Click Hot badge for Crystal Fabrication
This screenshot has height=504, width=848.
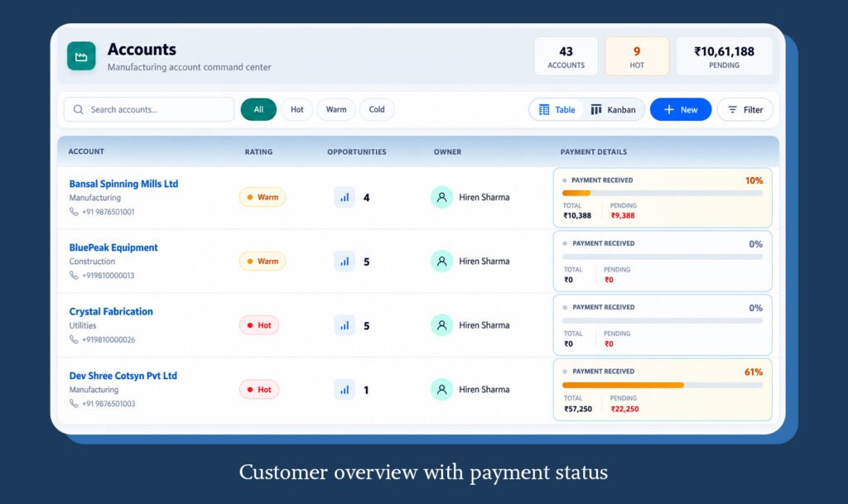point(259,325)
